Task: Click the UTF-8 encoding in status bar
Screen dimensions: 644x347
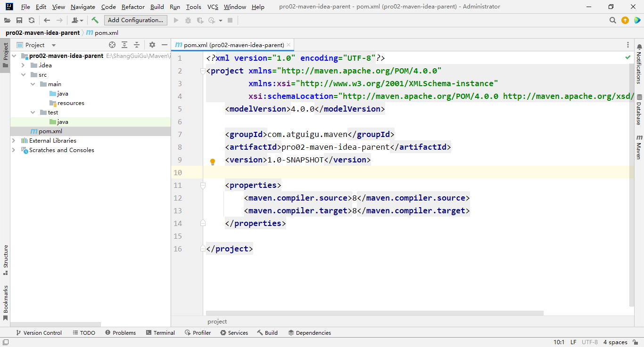Action: pyautogui.click(x=590, y=342)
